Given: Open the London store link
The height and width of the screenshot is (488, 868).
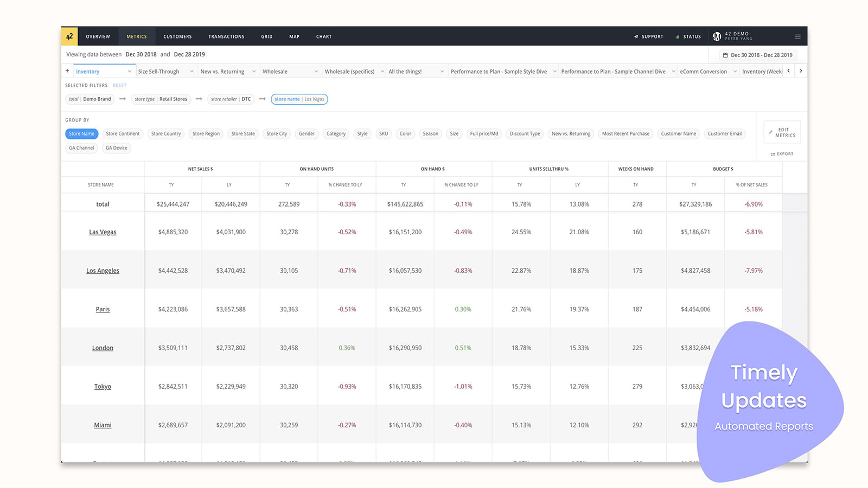Looking at the screenshot, I should pos(103,348).
